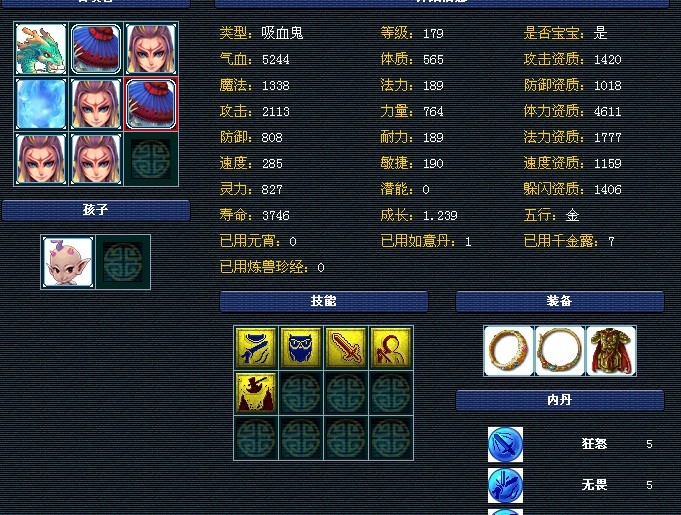
Task: Click the red-bordered umbrella pet portrait
Action: pyautogui.click(x=151, y=104)
